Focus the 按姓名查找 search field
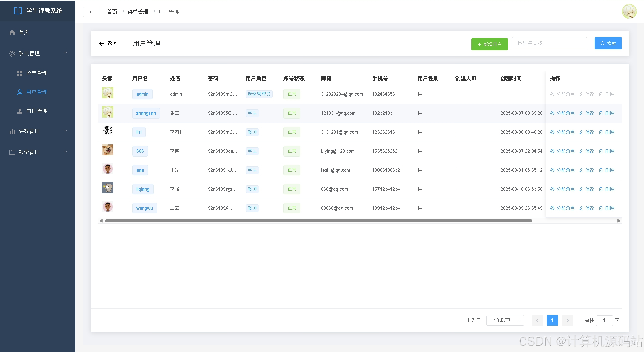Screen dimensions: 644x352 pyautogui.click(x=549, y=43)
